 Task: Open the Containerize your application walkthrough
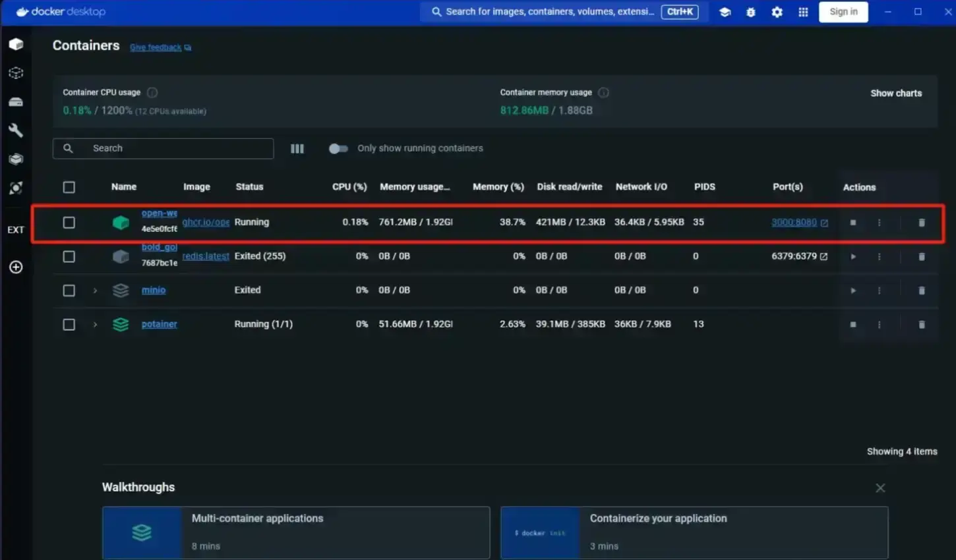pos(694,532)
